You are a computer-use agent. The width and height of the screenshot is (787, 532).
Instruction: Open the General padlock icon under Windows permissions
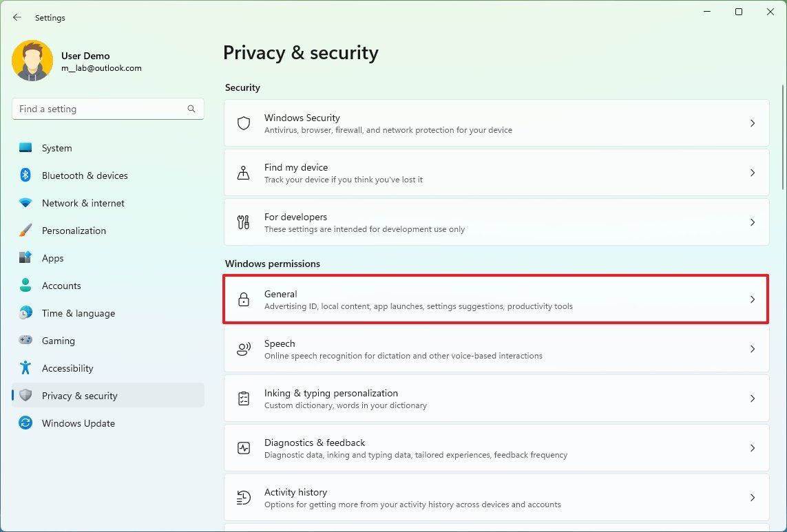(243, 299)
